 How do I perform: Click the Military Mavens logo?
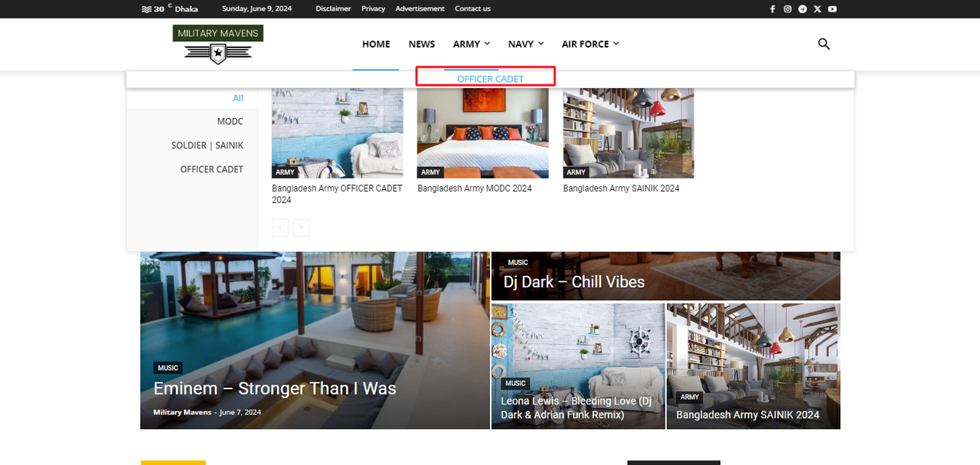coord(218,44)
